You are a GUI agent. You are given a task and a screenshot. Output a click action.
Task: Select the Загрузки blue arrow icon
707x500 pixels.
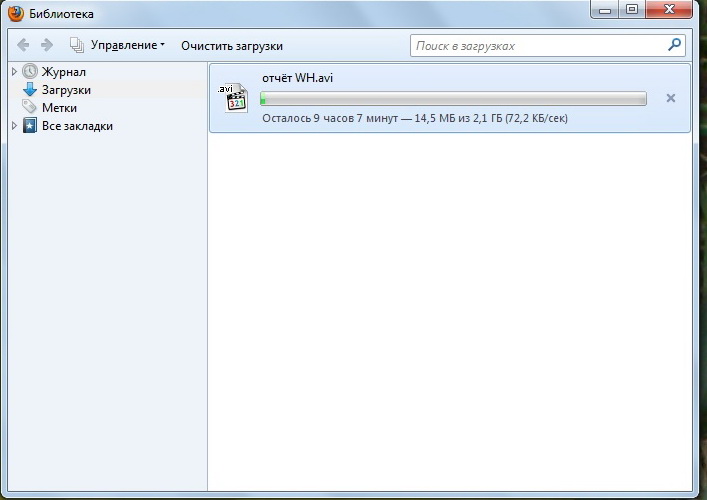(x=30, y=89)
